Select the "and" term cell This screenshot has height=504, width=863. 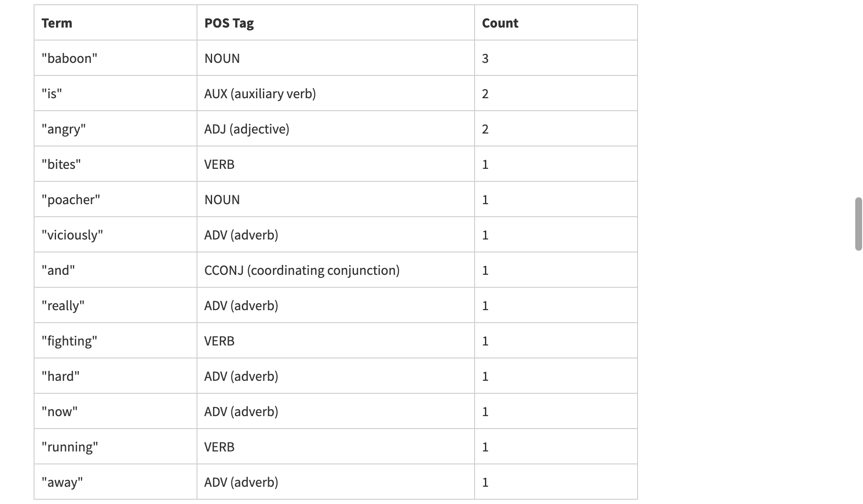58,271
